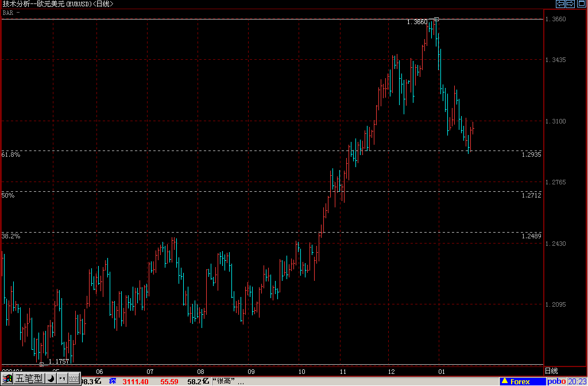Click the 50% retracement label
The image size is (588, 386).
coord(8,195)
